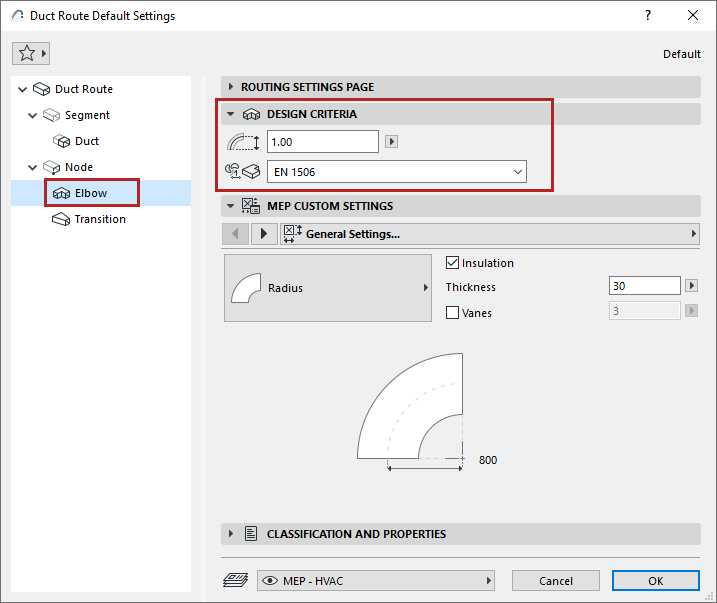Toggle the Insulation checkbox
The image size is (717, 603).
point(452,263)
